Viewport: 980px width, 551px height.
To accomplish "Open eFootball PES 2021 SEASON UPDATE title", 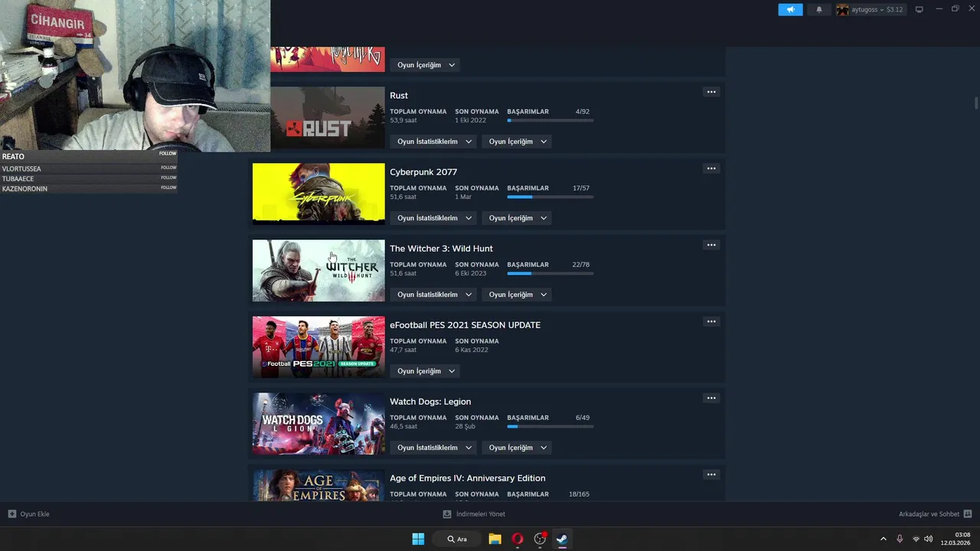I will pyautogui.click(x=465, y=325).
